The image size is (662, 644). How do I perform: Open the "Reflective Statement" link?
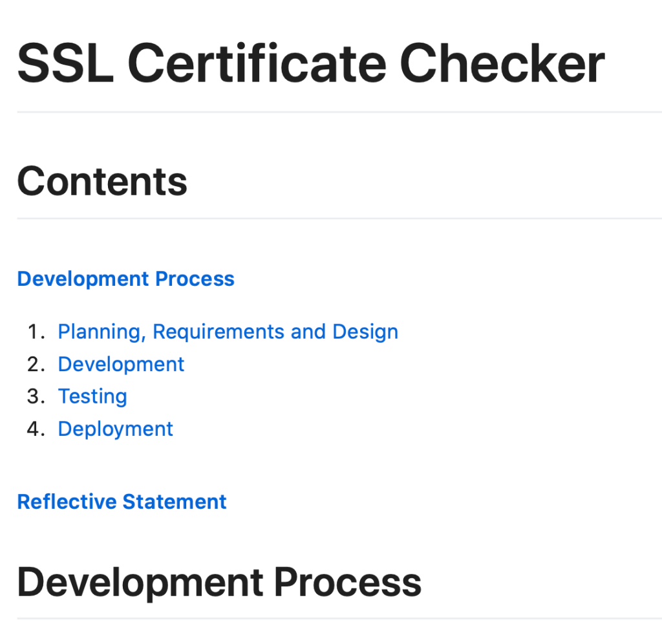[x=122, y=502]
